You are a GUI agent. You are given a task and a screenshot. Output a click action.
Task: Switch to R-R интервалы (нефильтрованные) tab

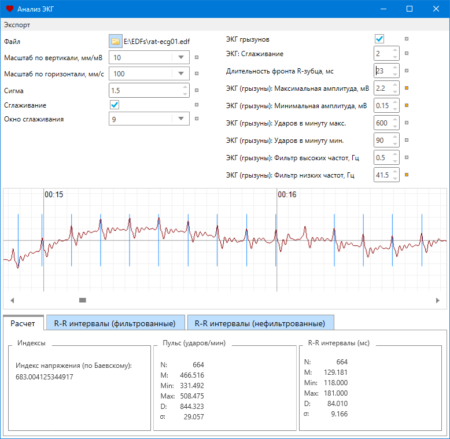tap(260, 323)
